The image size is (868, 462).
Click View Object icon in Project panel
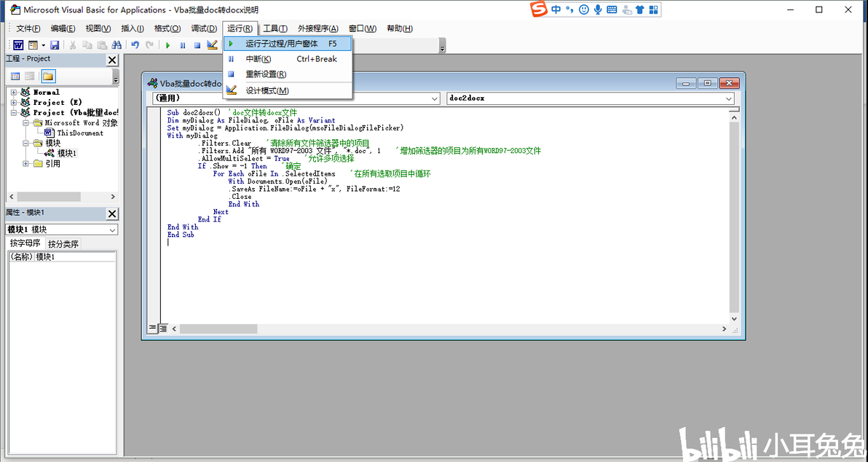tap(30, 77)
